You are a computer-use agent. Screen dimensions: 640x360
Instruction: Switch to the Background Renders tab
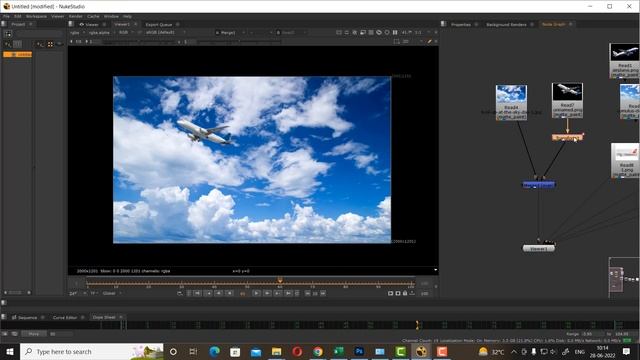tap(506, 24)
